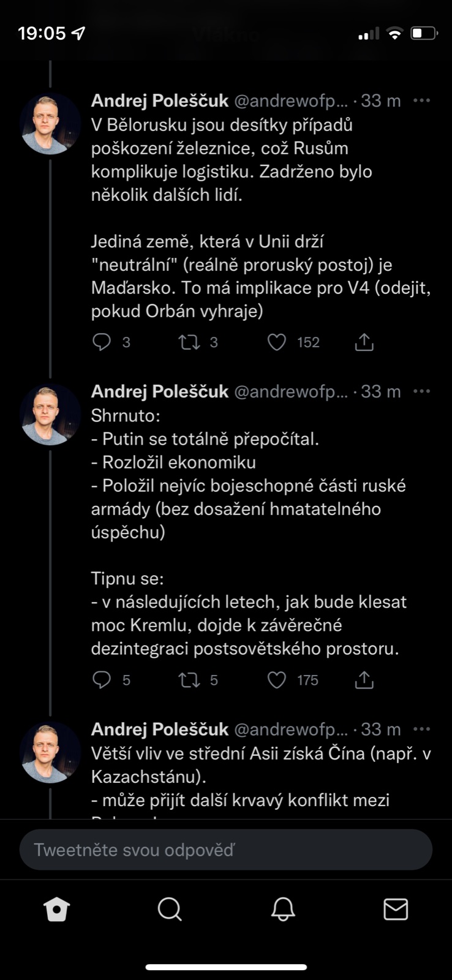Tap the Andrej Poleščuk name on 'Shrnuto' tweet
Viewport: 452px width, 980px height.
[160, 391]
